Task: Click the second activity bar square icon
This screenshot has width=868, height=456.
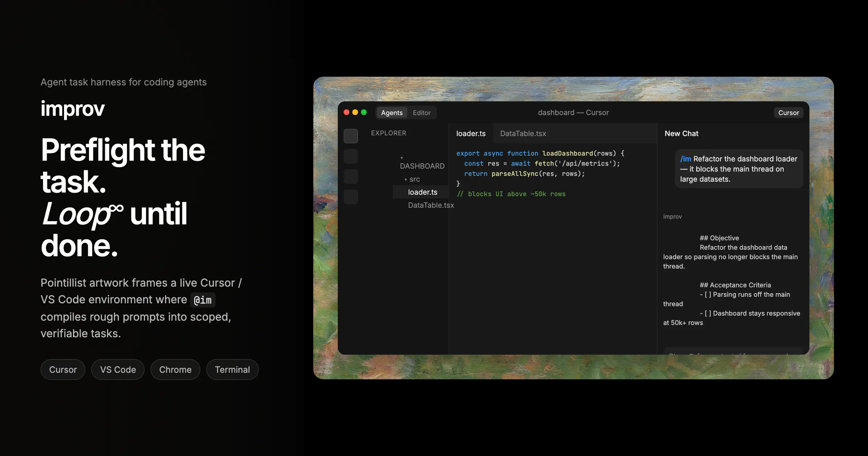Action: pyautogui.click(x=350, y=156)
